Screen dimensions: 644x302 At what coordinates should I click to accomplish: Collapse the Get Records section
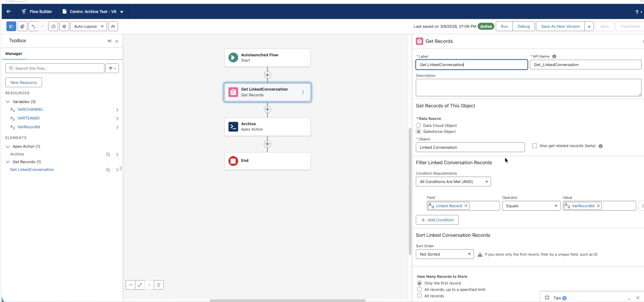point(8,162)
